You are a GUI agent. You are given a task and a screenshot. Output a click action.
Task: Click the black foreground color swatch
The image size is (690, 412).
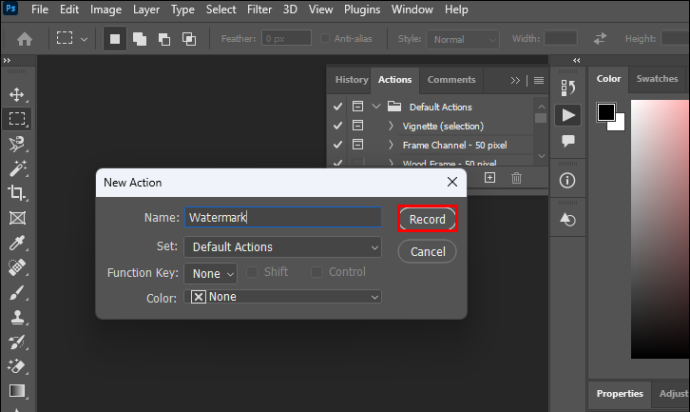point(606,112)
